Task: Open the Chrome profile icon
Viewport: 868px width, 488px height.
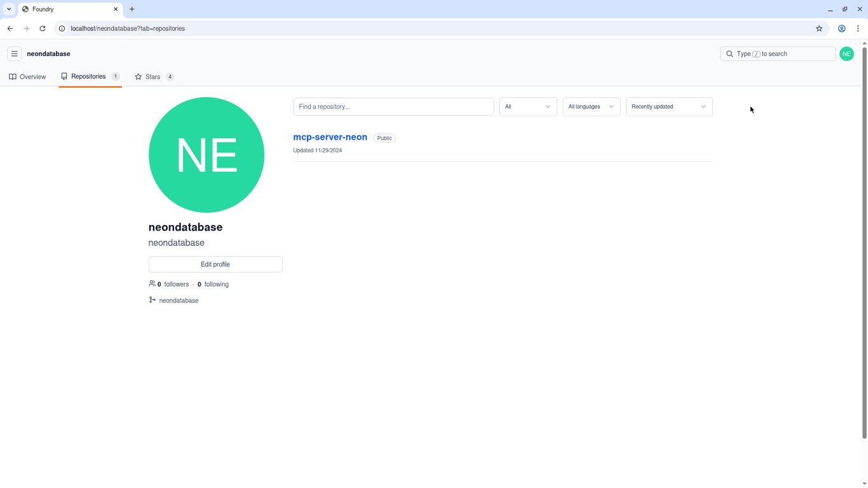Action: pos(841,29)
